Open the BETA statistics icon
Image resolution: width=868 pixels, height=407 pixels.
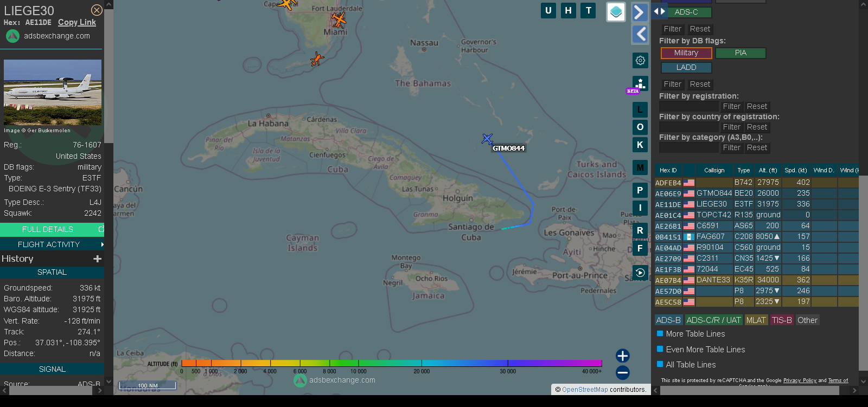coord(640,84)
